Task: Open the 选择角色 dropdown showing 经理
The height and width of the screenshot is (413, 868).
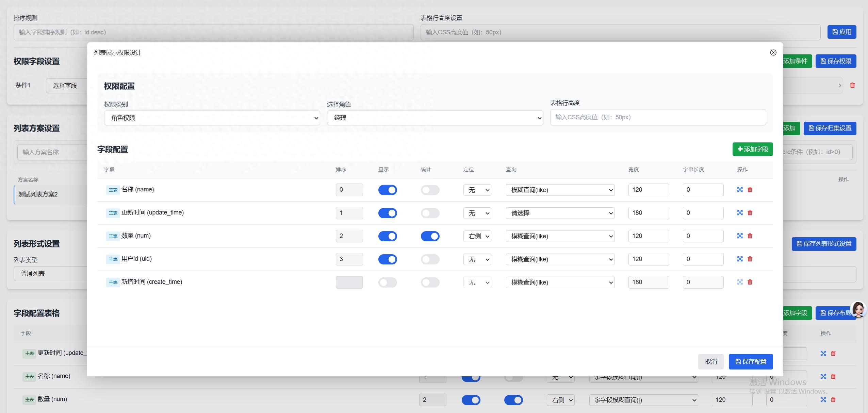Action: click(435, 118)
